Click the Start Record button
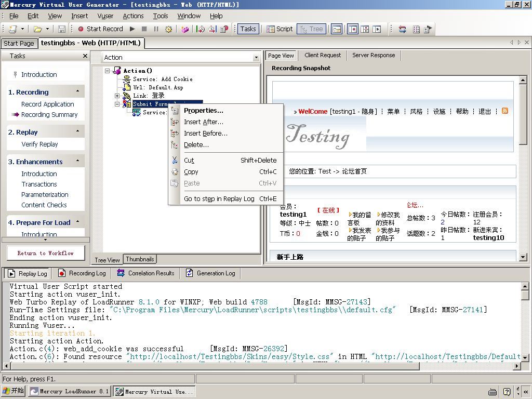Viewport: 532px width, 399px height. coord(100,29)
